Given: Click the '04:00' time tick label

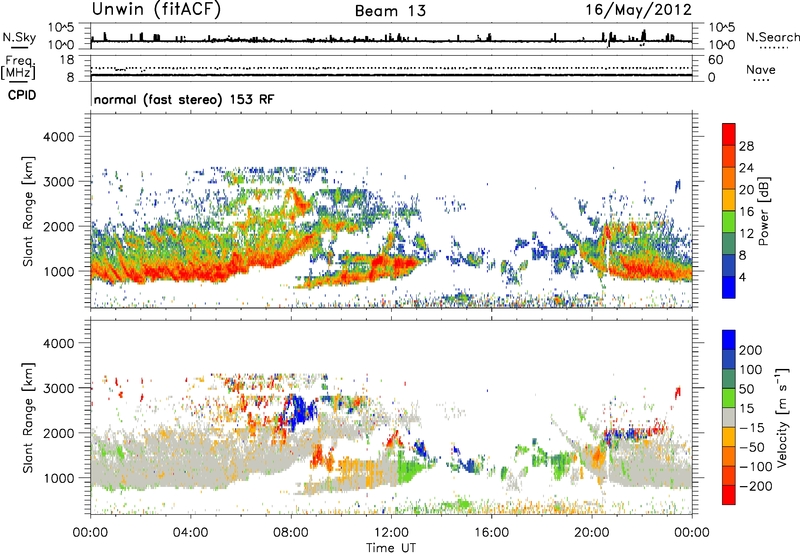Looking at the screenshot, I should (190, 533).
